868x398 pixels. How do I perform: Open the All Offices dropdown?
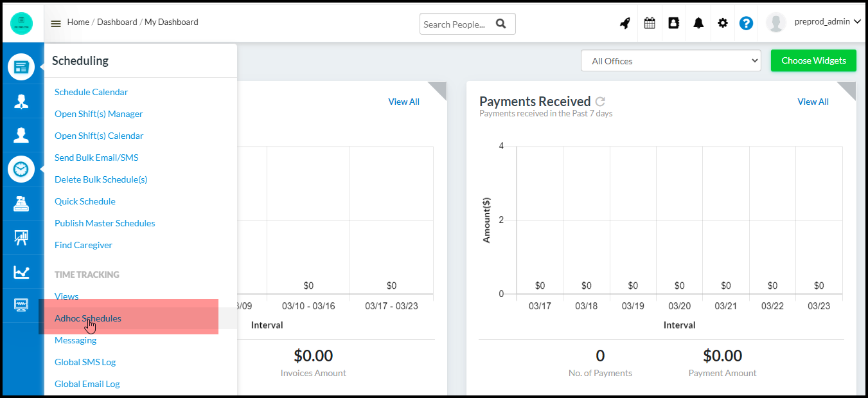click(x=670, y=60)
